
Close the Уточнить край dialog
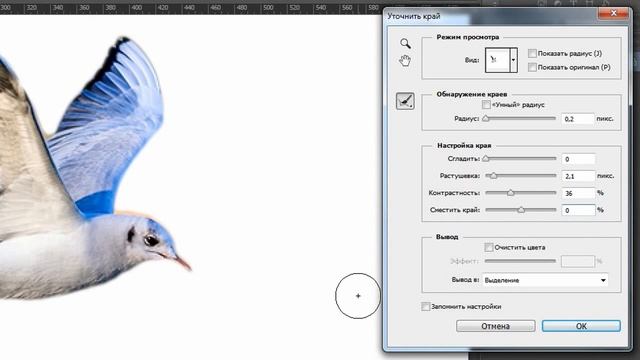tap(613, 13)
